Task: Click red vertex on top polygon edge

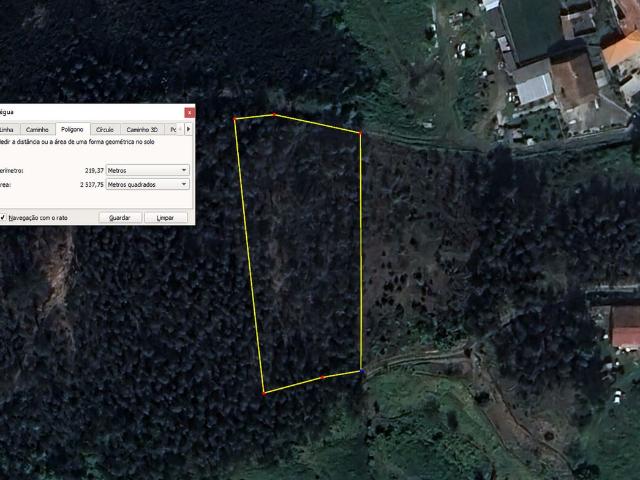Action: [274, 115]
